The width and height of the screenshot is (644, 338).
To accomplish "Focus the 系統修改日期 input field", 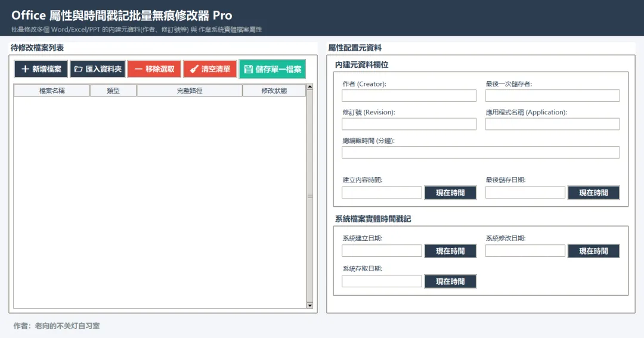I will (x=525, y=251).
